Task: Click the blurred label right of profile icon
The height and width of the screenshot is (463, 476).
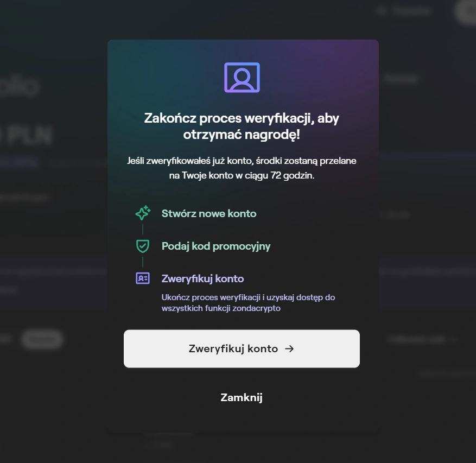Action: 401,79
